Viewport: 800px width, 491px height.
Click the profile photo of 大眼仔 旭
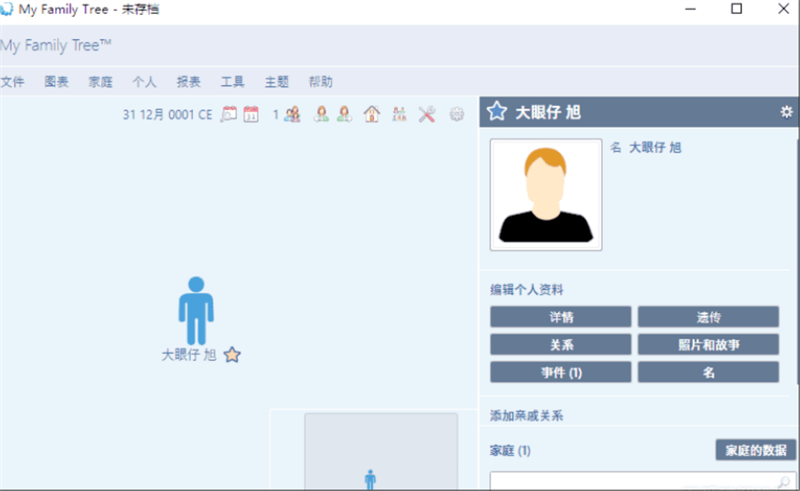coord(546,194)
